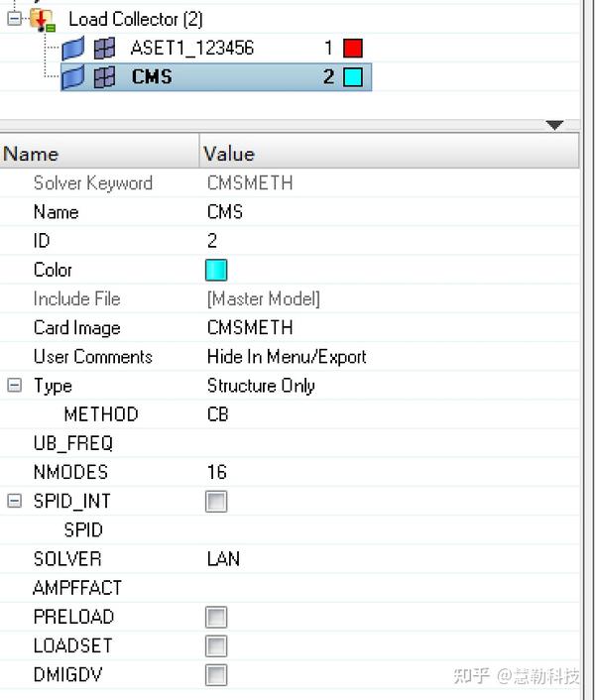This screenshot has width=595, height=700.
Task: Select the ASET1_123456 load collector
Action: [x=192, y=48]
